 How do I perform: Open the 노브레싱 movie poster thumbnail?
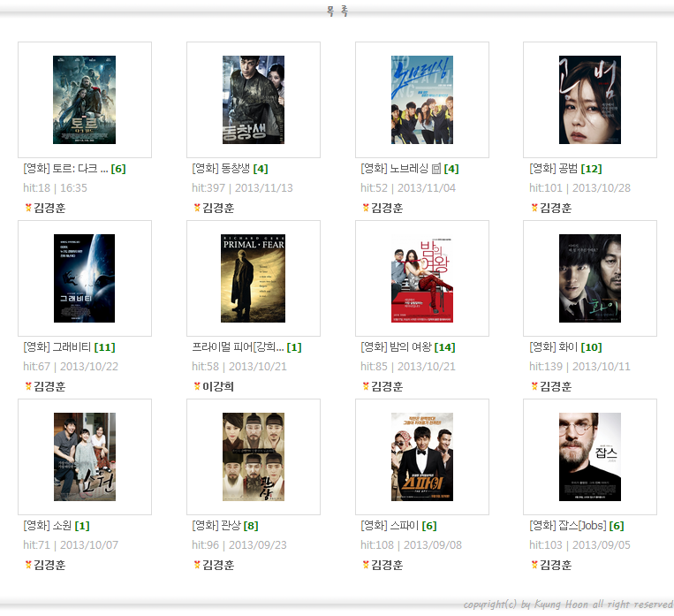[422, 100]
